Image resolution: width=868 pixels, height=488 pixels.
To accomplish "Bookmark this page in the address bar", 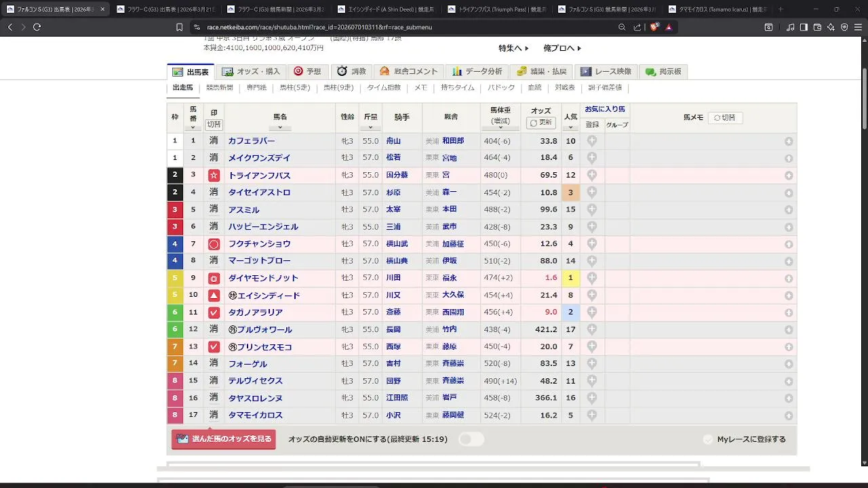I will tap(179, 27).
